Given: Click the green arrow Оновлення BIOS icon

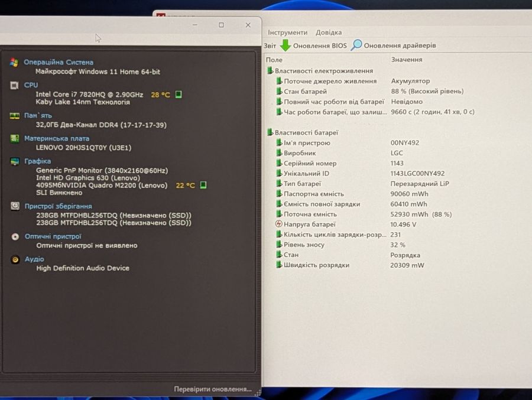Looking at the screenshot, I should click(286, 45).
